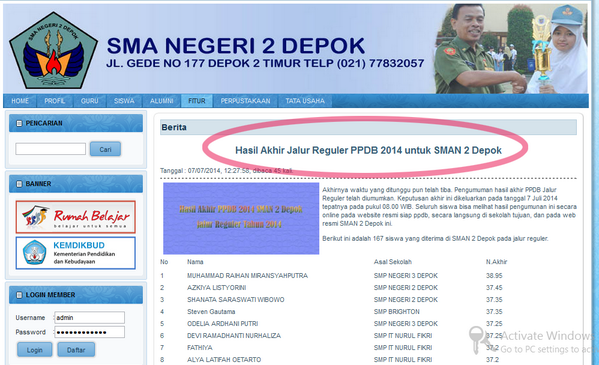The width and height of the screenshot is (599, 365).
Task: Select the Berita section heading
Action: tap(174, 127)
